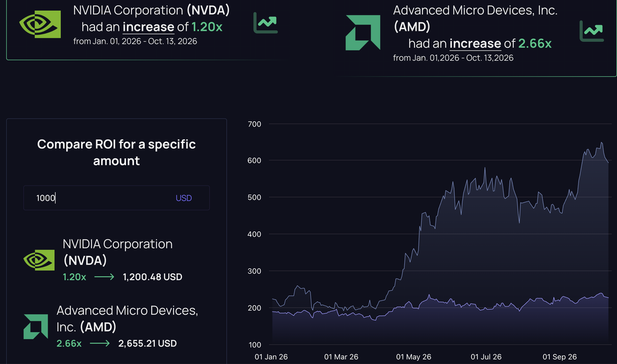Image resolution: width=617 pixels, height=364 pixels.
Task: Click the 'Compare ROI for a specific amount' heading
Action: pos(116,152)
